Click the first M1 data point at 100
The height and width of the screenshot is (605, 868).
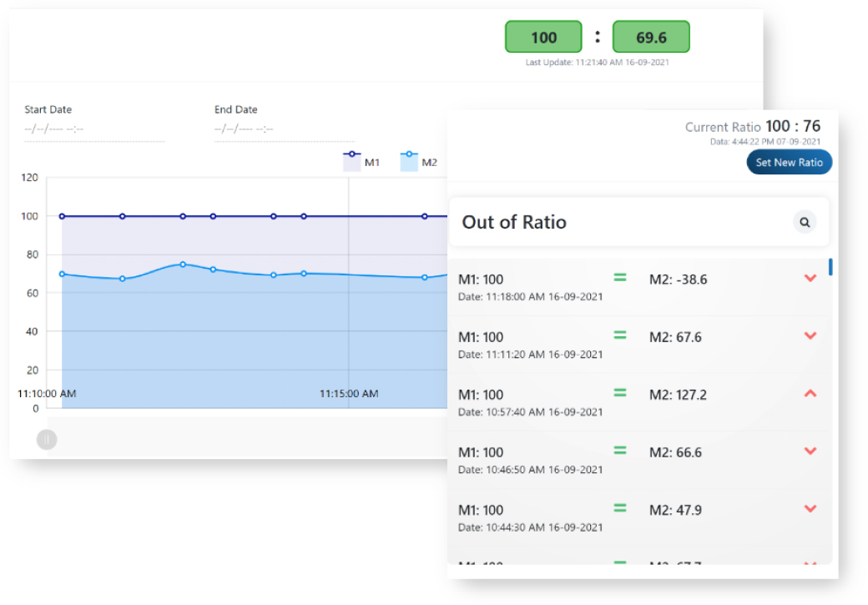pyautogui.click(x=62, y=216)
